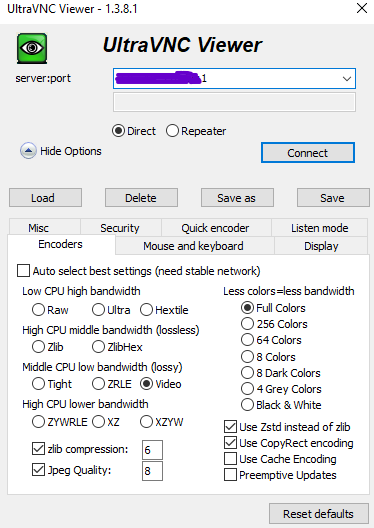Screen dimensions: 374x528
Task: Select 256 Colors radio button
Action: pyautogui.click(x=247, y=324)
